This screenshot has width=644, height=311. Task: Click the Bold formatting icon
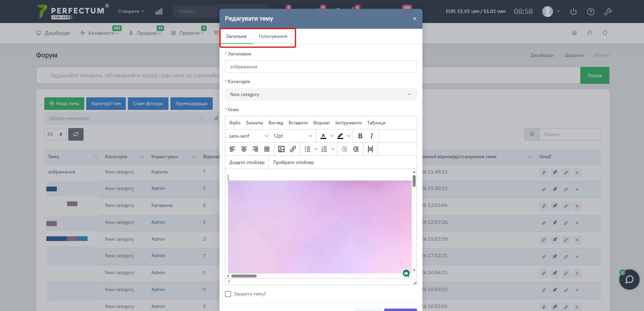[360, 136]
